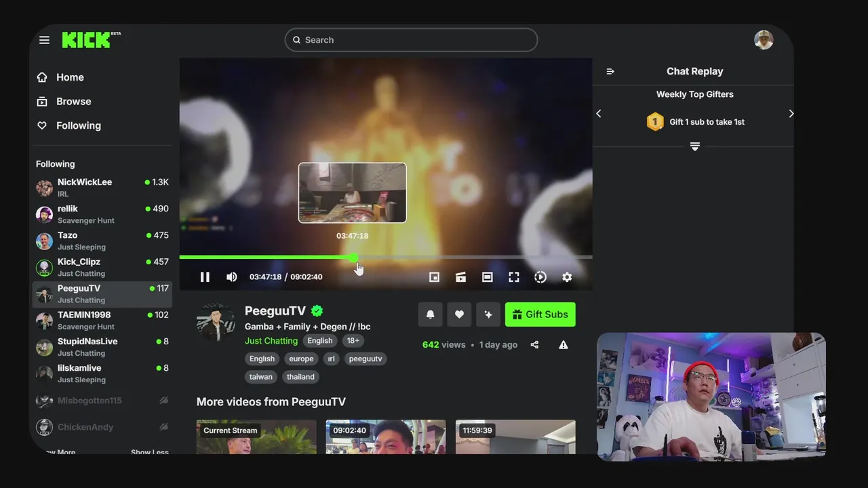Open NickWickLee channel in Following list

pyautogui.click(x=102, y=188)
